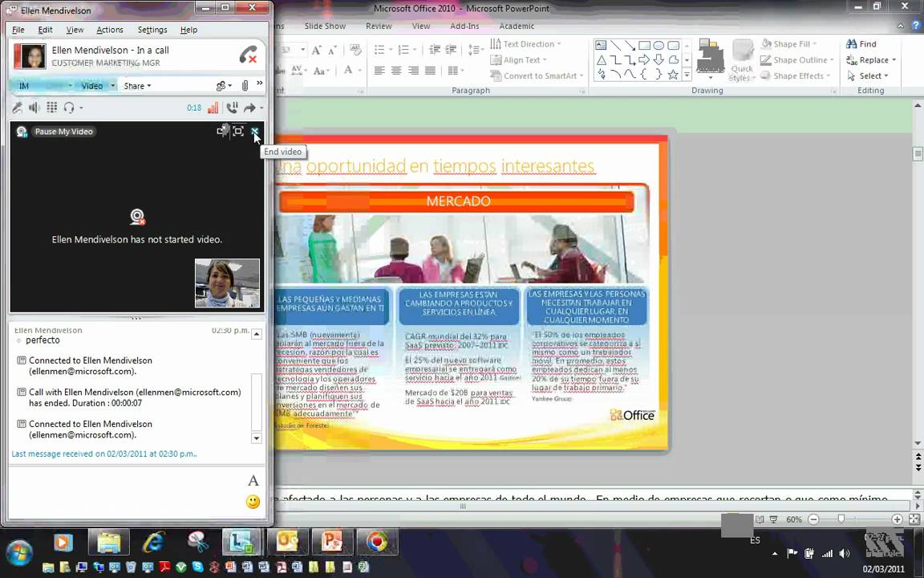Open the Lync File menu
This screenshot has width=924, height=578.
tap(18, 30)
